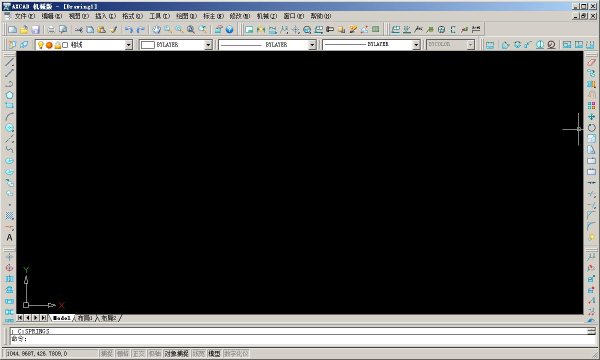Open the Layer Manager icon
The width and height of the screenshot is (600, 360).
click(13, 45)
